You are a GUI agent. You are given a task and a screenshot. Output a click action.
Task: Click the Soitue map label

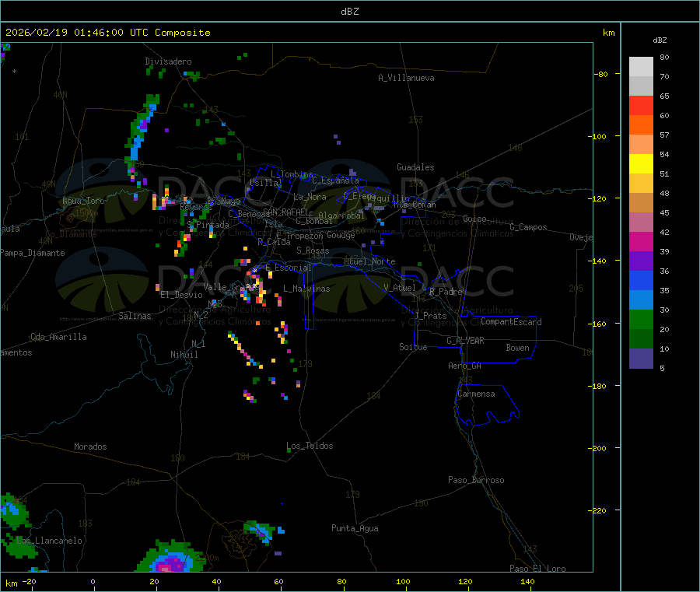413,347
